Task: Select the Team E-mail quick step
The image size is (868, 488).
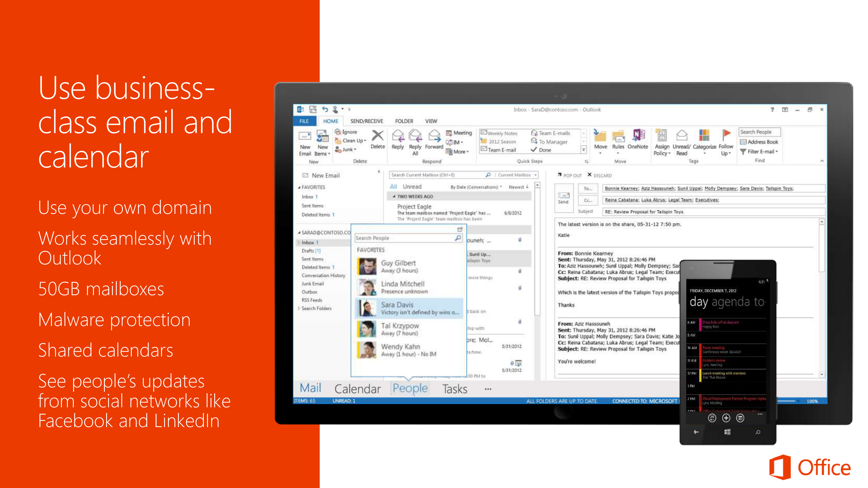Action: [x=499, y=150]
